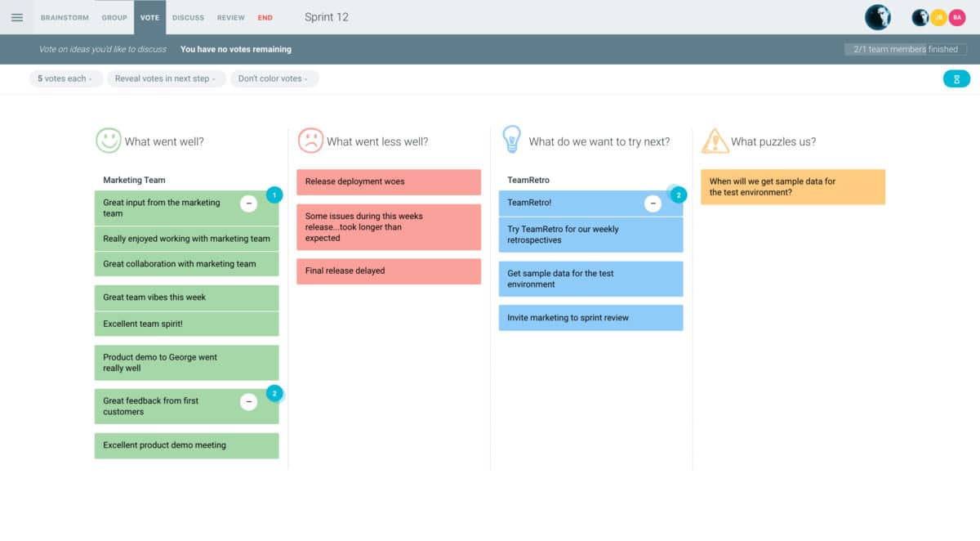980x541 pixels.
Task: Go to the Discuss tab
Action: 188,17
